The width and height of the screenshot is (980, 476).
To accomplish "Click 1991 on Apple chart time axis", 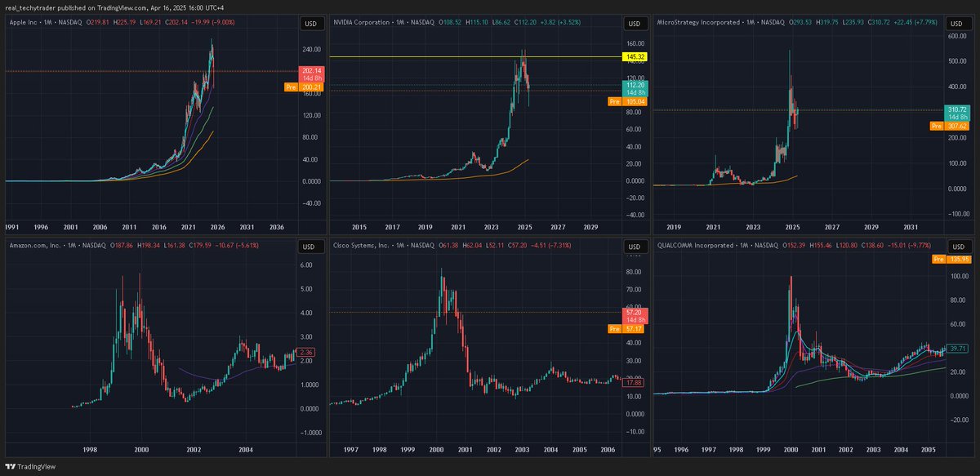I will (x=13, y=226).
